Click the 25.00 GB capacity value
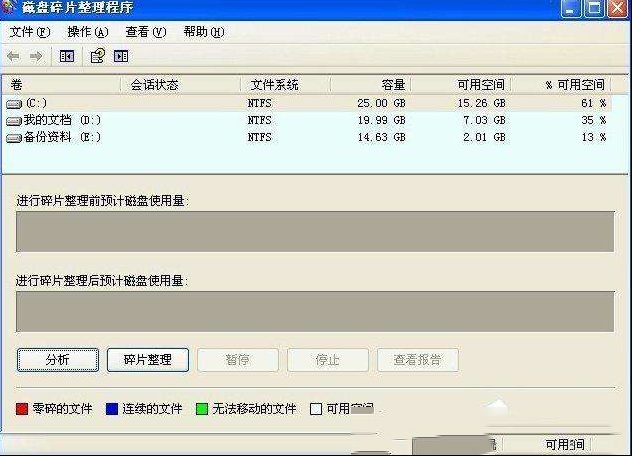The width and height of the screenshot is (632, 456). [x=381, y=104]
